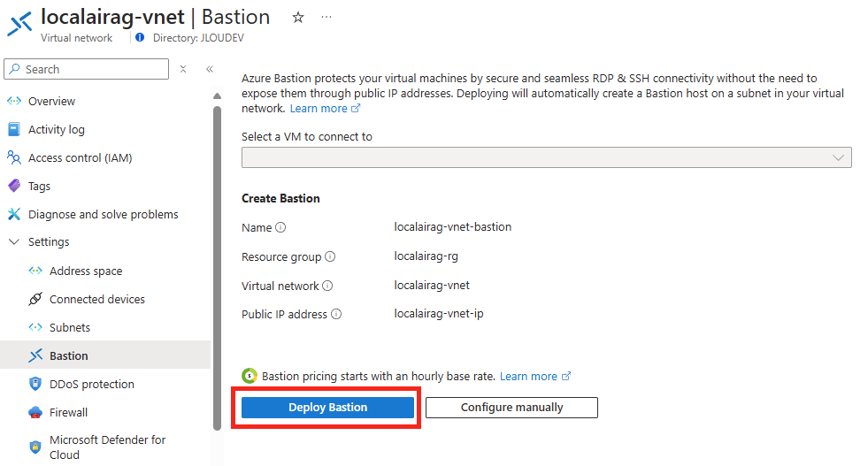
Task: Collapse the sidebar with double chevron
Action: click(x=210, y=69)
